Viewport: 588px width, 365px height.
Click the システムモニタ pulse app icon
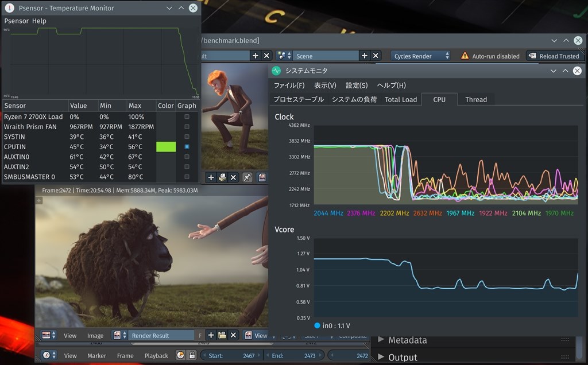tap(276, 71)
